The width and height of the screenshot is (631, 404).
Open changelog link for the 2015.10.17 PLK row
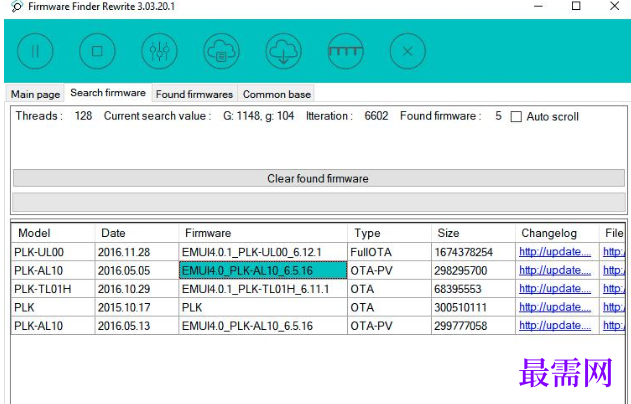coord(555,307)
